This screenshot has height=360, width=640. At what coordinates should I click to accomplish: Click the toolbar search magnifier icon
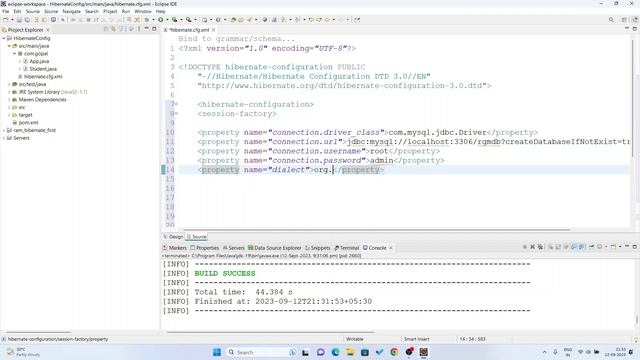[611, 20]
